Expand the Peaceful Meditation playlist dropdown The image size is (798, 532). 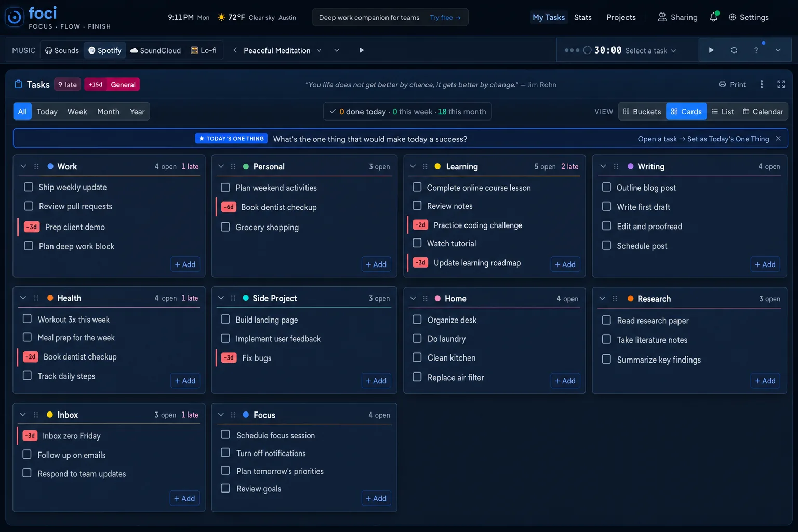319,50
